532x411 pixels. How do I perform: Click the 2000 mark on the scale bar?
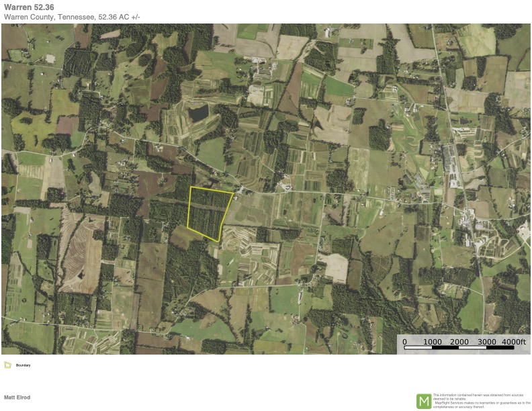point(459,342)
